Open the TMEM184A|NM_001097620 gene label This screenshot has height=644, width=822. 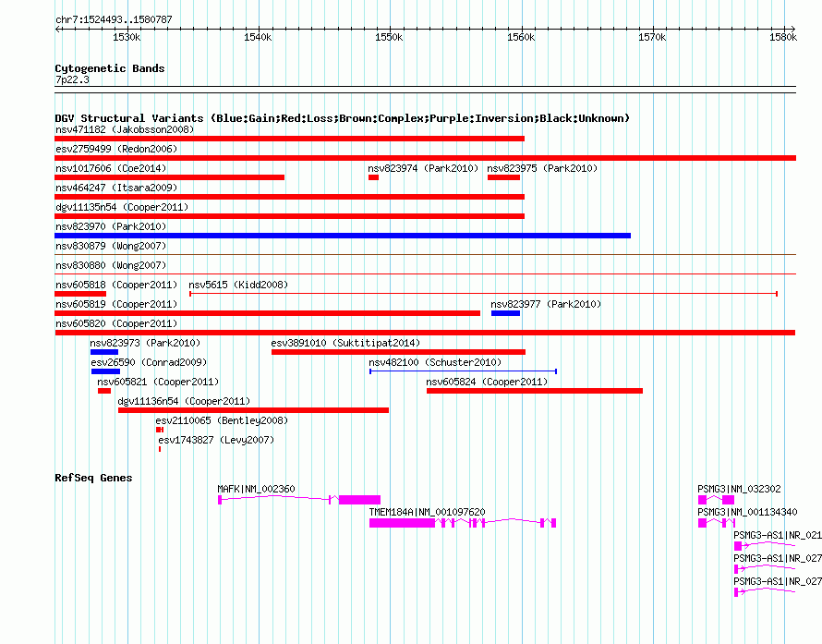(x=428, y=512)
